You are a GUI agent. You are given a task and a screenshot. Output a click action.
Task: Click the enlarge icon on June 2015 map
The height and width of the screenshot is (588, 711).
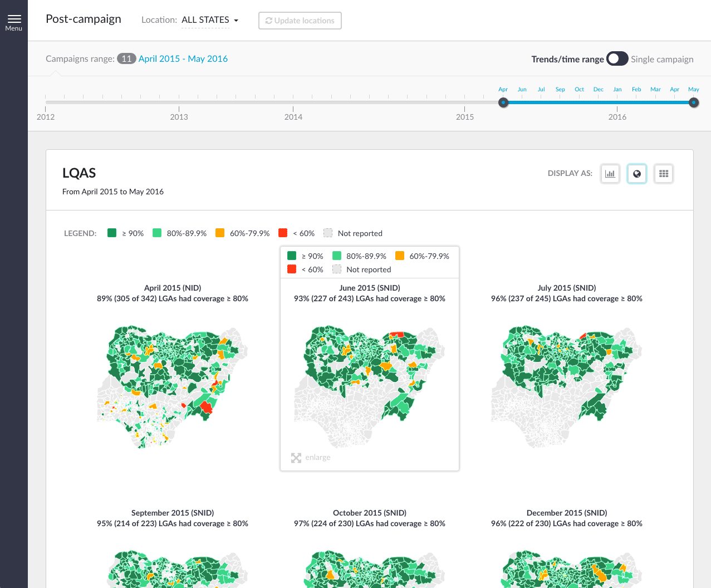(296, 458)
